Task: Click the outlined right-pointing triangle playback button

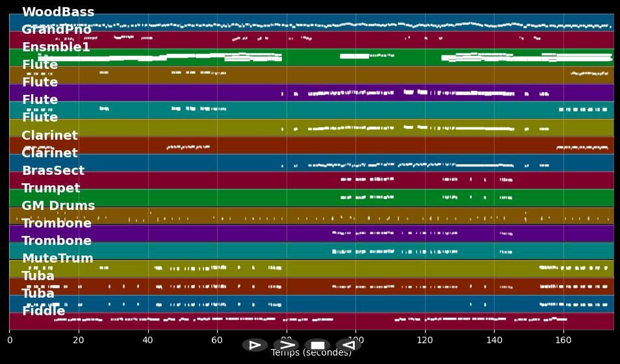Action: coord(255,345)
